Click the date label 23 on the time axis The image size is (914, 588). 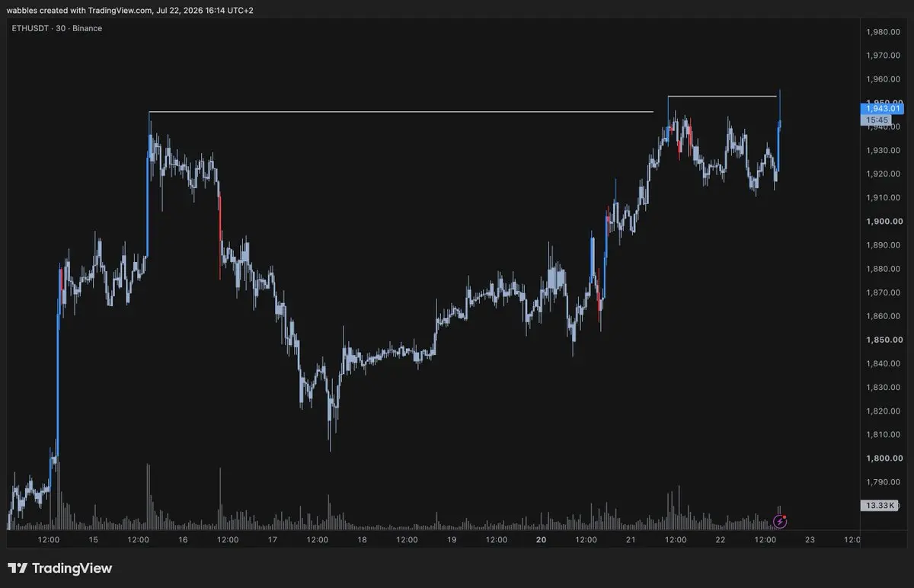pos(810,539)
